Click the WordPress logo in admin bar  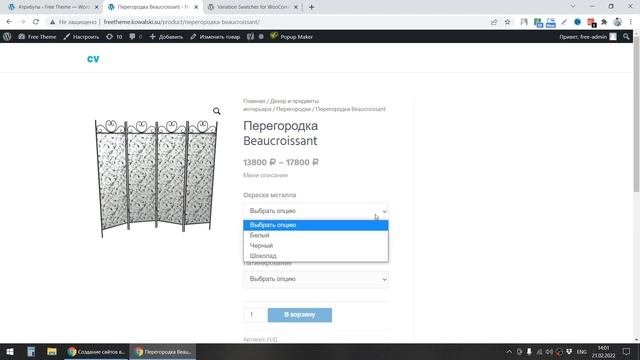(7, 37)
